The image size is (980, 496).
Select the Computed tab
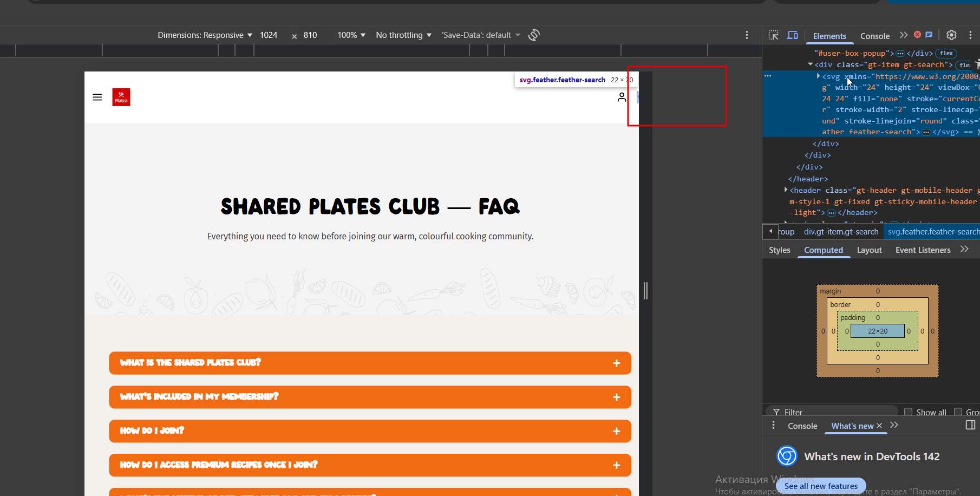[824, 250]
